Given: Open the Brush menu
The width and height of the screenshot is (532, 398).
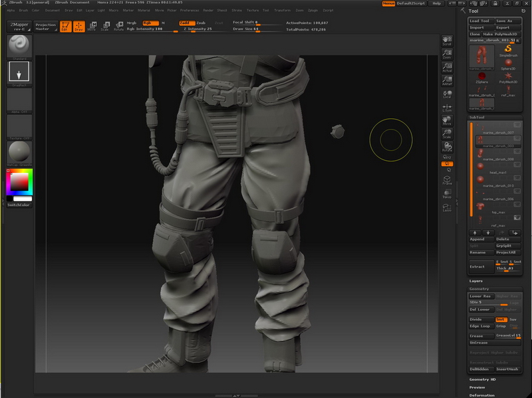Looking at the screenshot, I should [23, 10].
